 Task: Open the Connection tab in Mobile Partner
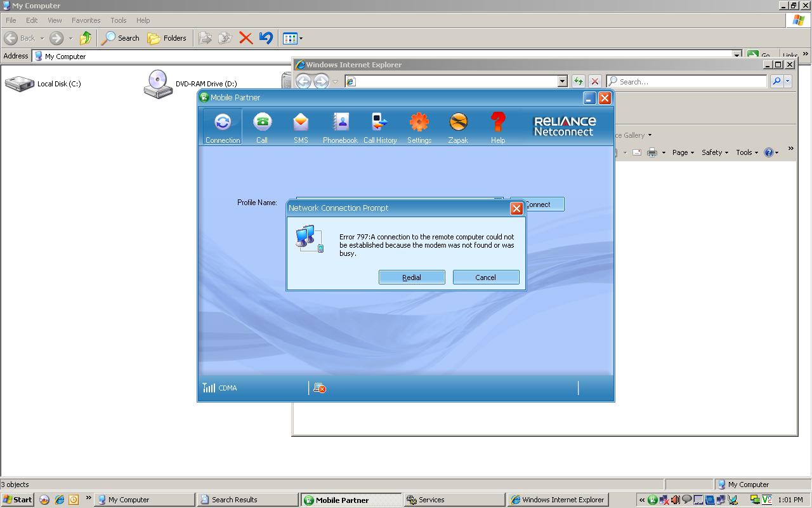[x=223, y=126]
